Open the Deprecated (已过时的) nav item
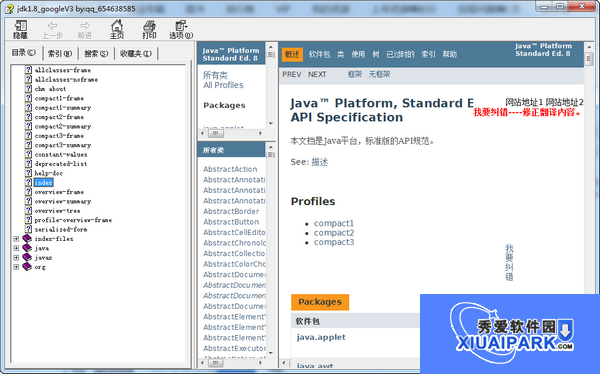Screen dimensions: 600x374 pos(400,54)
